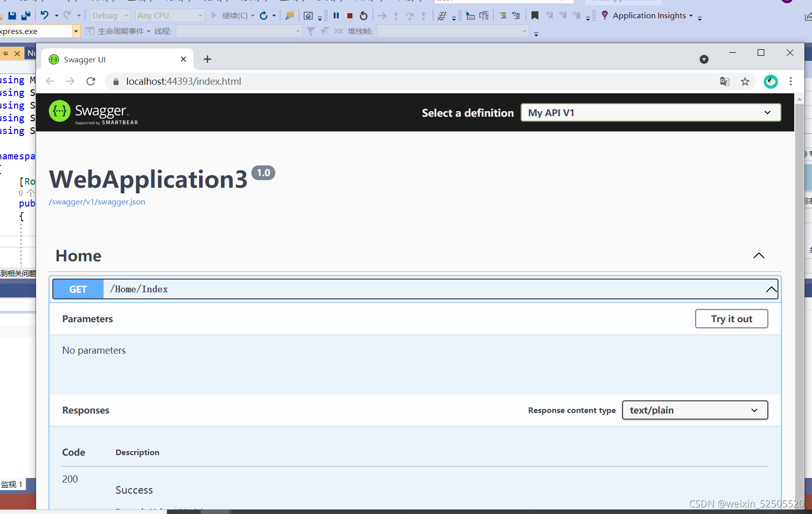812x514 pixels.
Task: Click the browser forward arrow
Action: [70, 81]
